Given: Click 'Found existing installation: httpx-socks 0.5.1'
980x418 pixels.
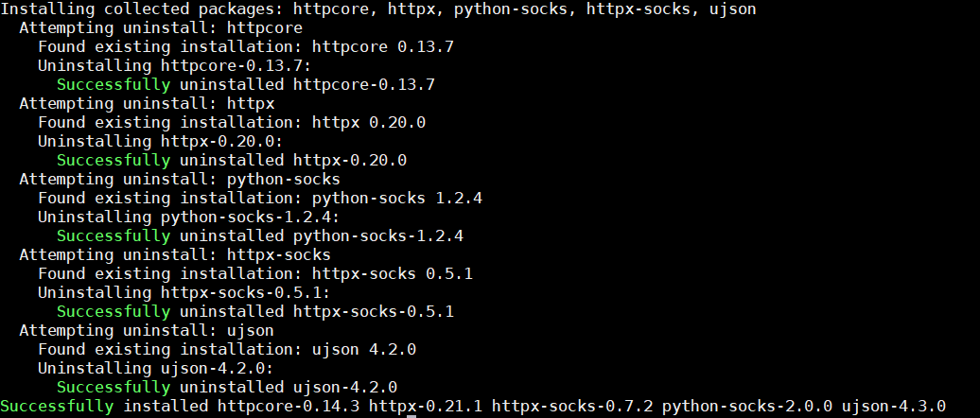Looking at the screenshot, I should pyautogui.click(x=255, y=273).
